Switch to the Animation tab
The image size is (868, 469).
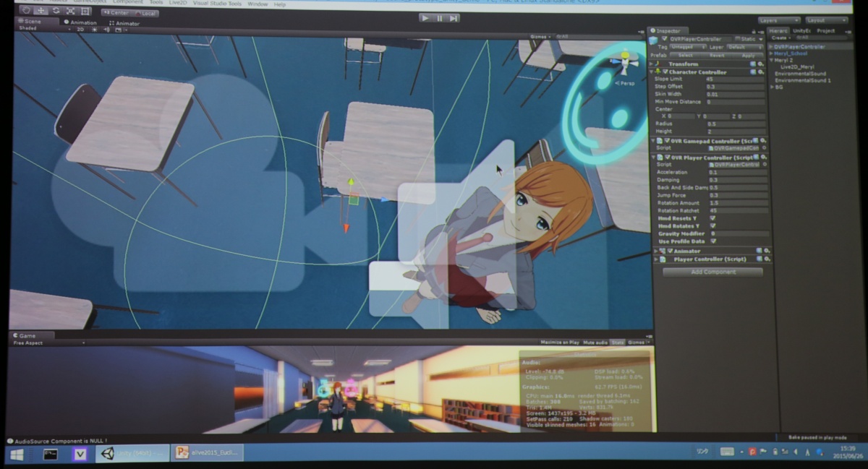(80, 22)
